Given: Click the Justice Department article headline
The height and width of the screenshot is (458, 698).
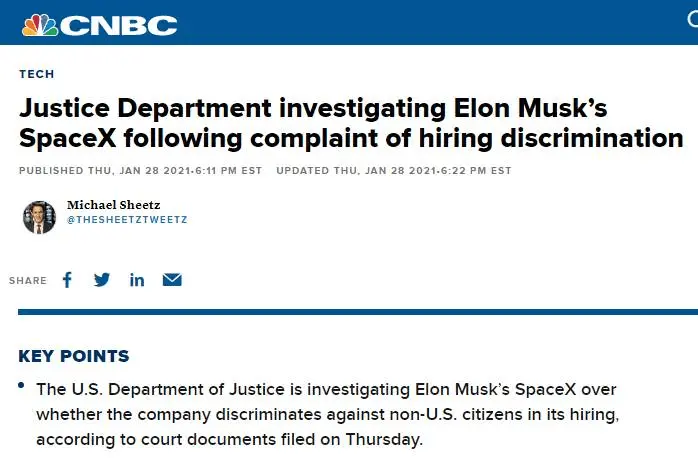Looking at the screenshot, I should (x=350, y=123).
